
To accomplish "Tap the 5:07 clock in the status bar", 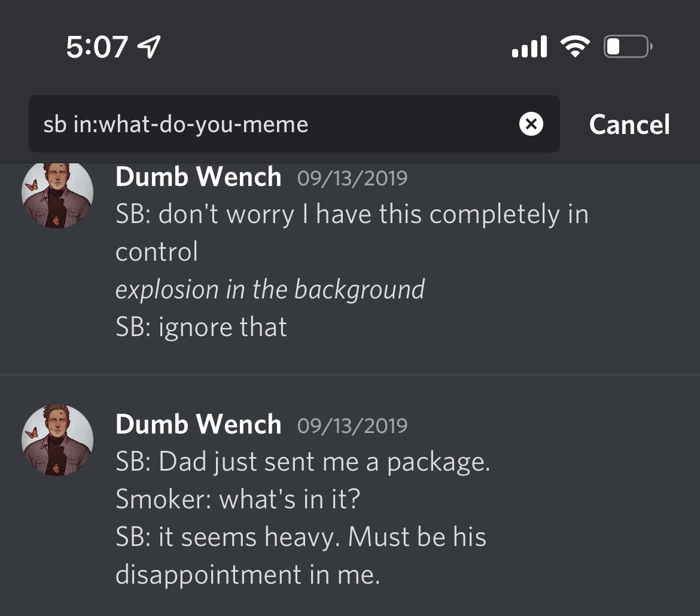I will (97, 47).
